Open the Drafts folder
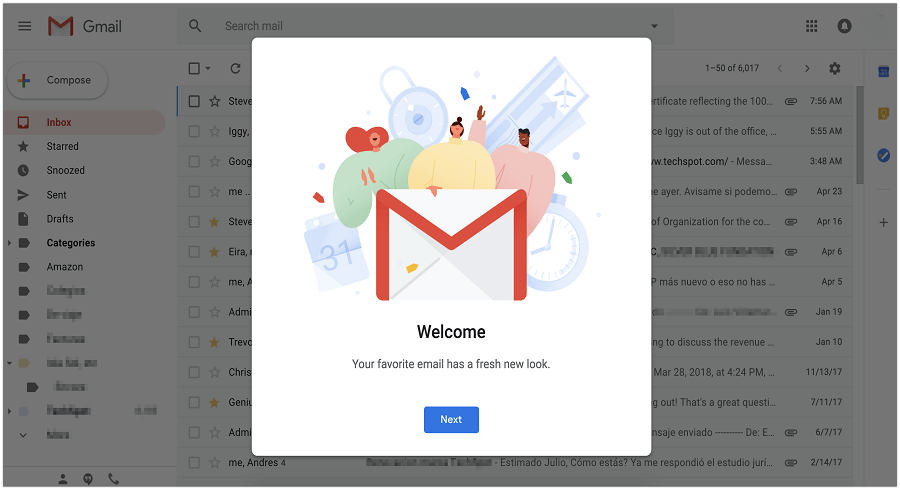Viewport: 900px width, 490px height. [x=60, y=219]
